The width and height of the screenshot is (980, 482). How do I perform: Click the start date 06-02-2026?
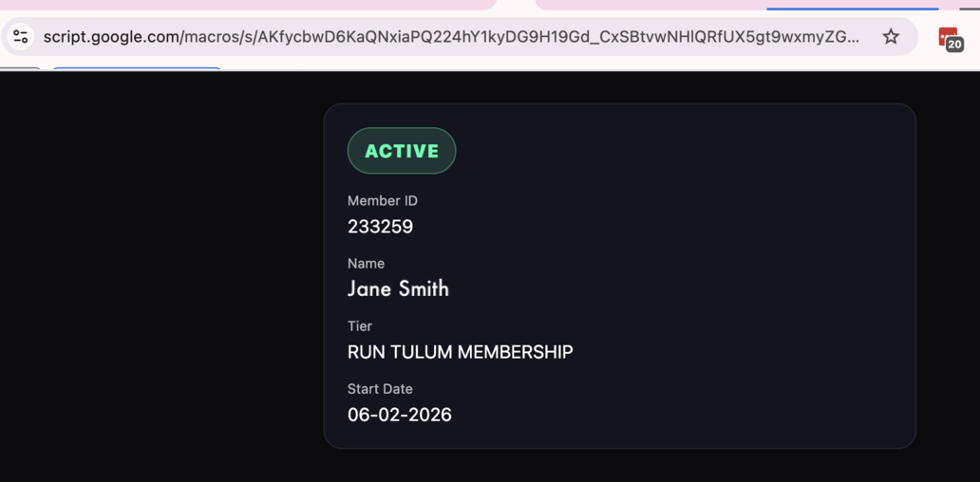pyautogui.click(x=399, y=415)
